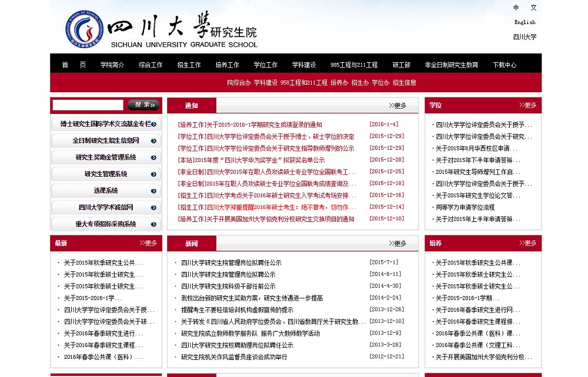Click 招生信息 in the red sub-navigation
This screenshot has width=588, height=377.
click(405, 82)
